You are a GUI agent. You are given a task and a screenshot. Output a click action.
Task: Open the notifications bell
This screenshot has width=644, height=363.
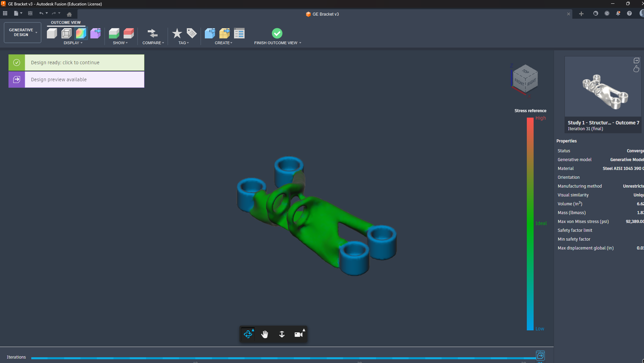tap(618, 14)
